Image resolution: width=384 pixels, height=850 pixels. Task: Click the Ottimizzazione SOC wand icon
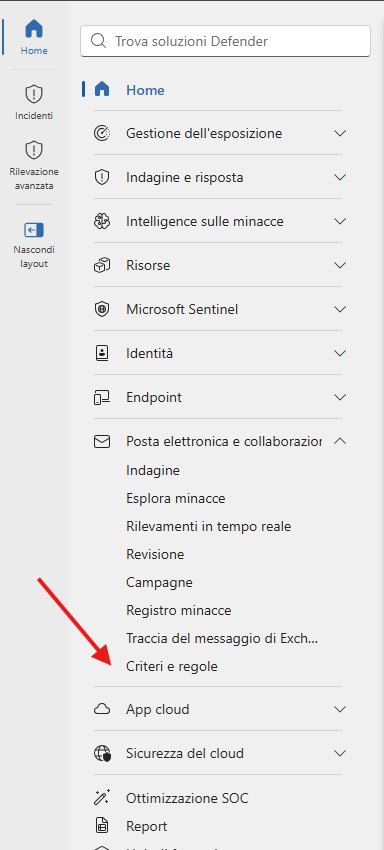(102, 797)
